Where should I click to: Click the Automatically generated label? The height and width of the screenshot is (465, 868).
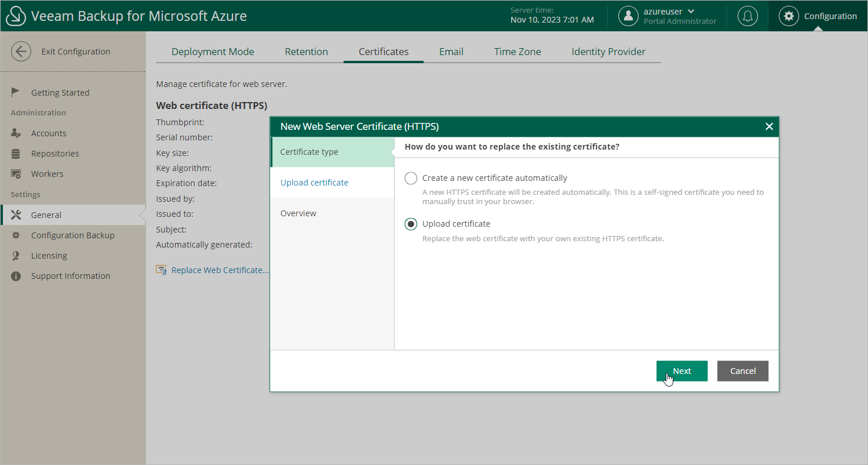point(204,245)
